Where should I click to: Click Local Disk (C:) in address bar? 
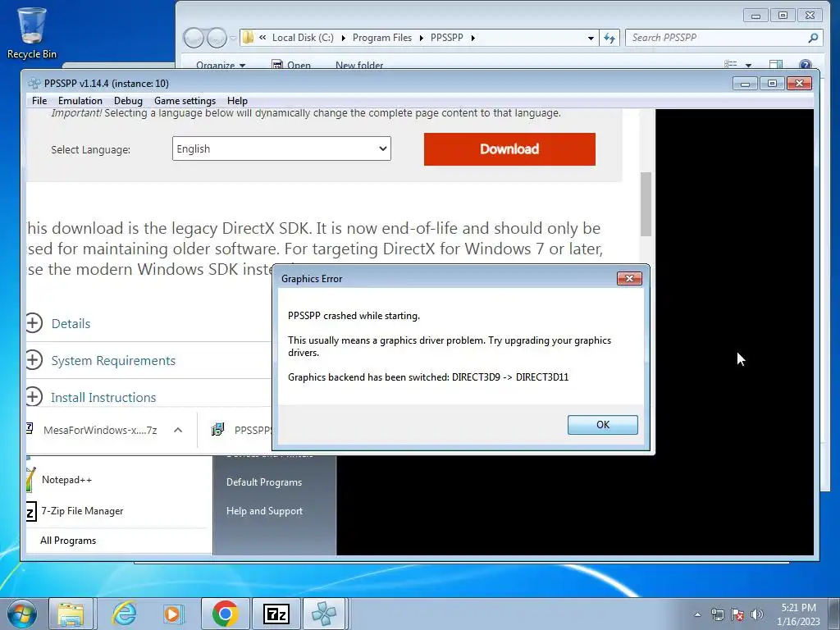pyautogui.click(x=303, y=38)
